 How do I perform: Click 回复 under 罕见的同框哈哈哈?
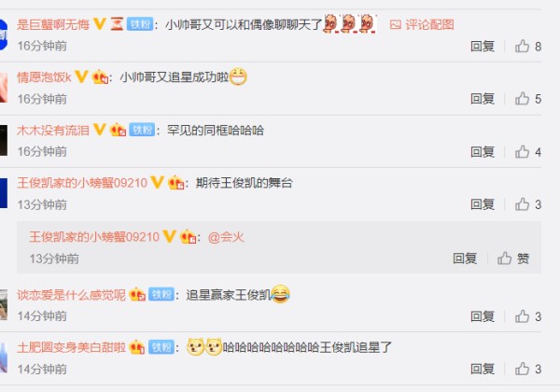(x=483, y=152)
